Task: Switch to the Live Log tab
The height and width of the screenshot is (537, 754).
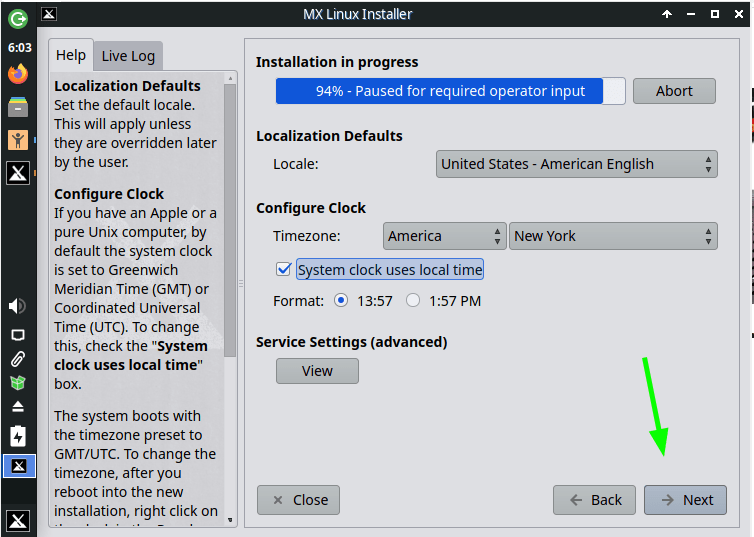Action: point(128,56)
